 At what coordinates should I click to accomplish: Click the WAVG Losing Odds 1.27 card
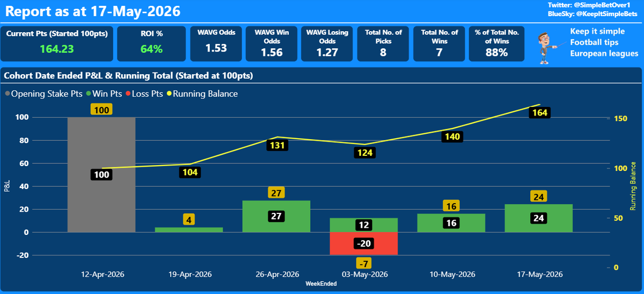tap(327, 44)
